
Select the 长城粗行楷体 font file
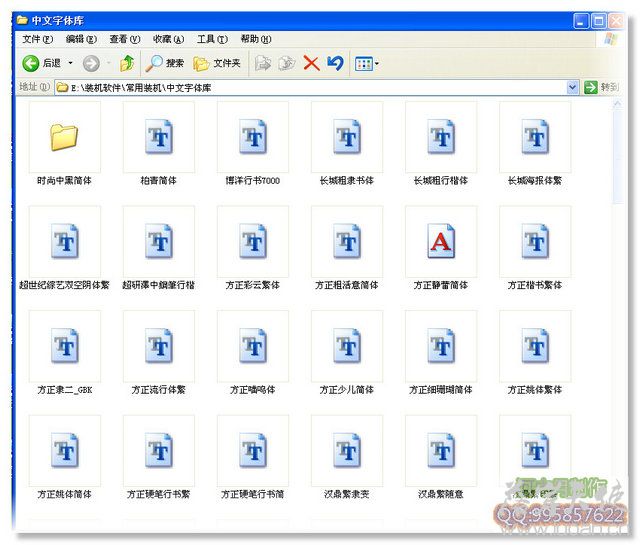pyautogui.click(x=441, y=144)
